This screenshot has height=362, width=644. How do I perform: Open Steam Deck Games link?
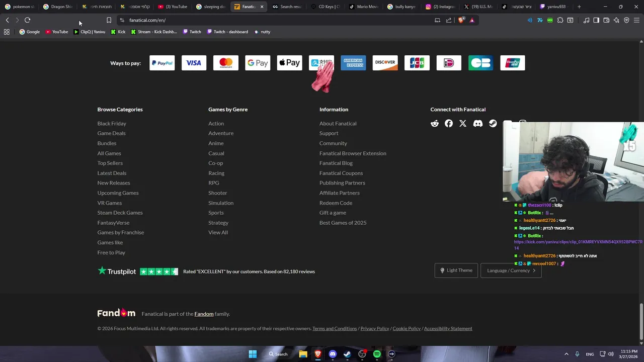coord(120,213)
